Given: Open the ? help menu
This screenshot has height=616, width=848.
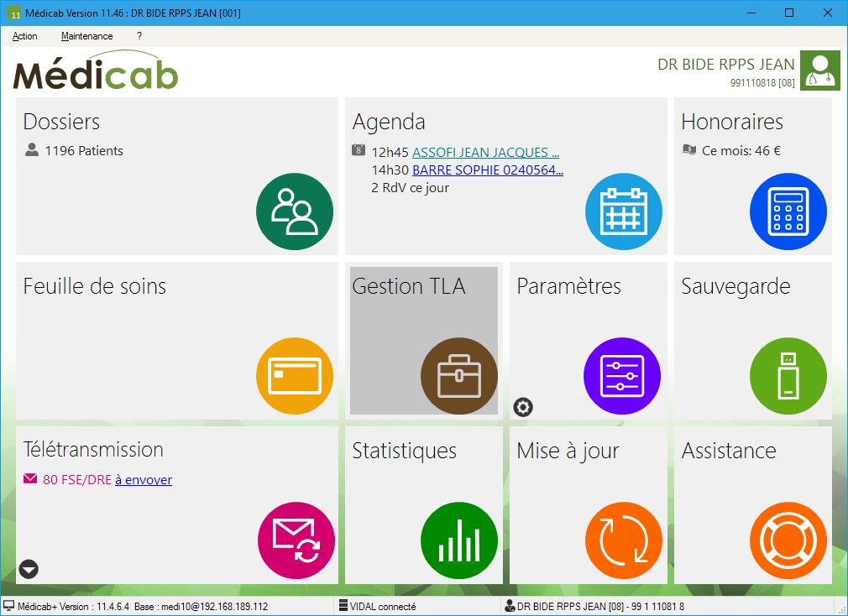Looking at the screenshot, I should point(139,36).
